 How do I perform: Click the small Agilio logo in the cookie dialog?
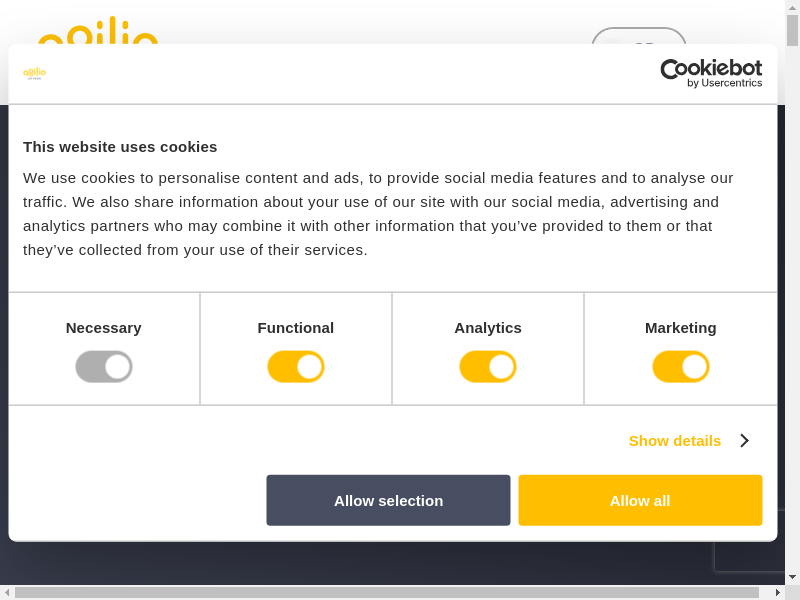point(34,73)
